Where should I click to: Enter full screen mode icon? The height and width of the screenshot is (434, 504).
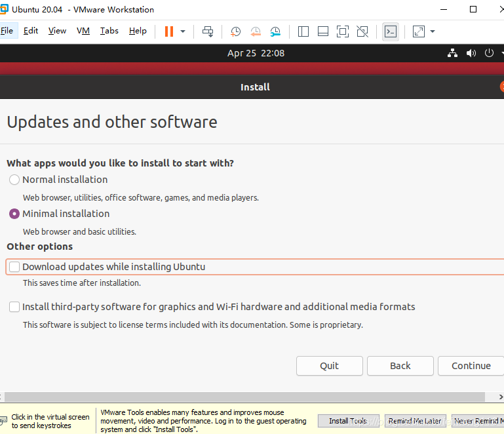(342, 31)
